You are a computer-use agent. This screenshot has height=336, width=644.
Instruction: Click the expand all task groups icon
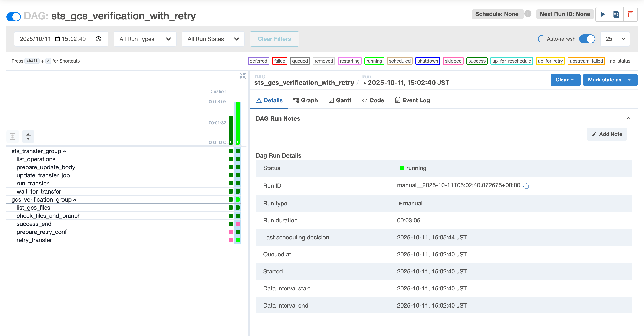click(13, 136)
